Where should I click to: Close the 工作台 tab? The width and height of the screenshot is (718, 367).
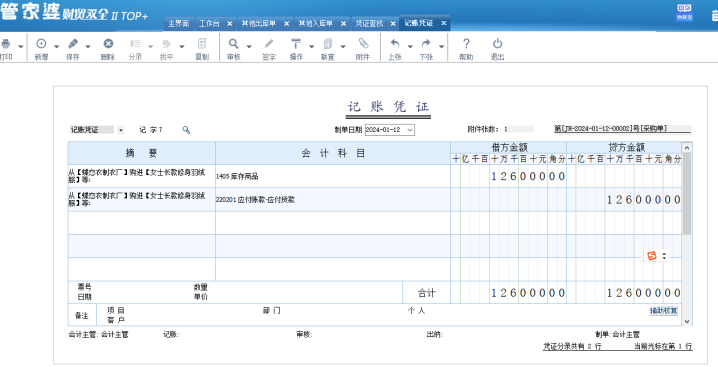click(x=229, y=23)
